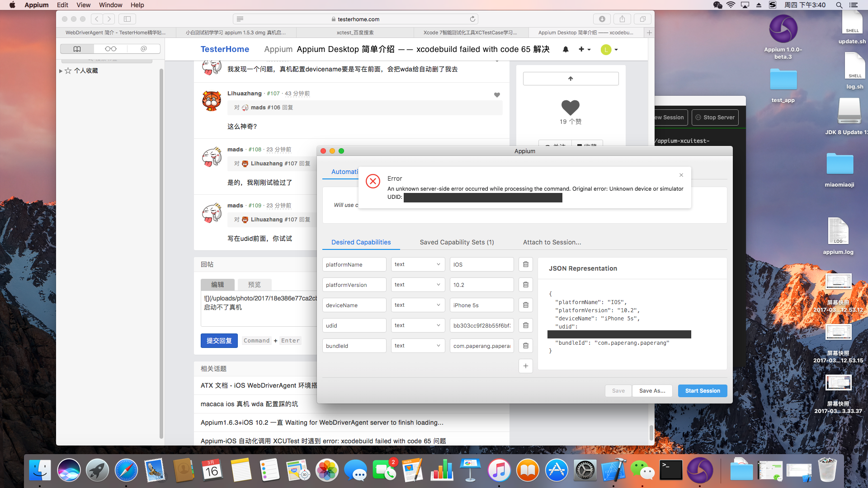Open type dropdown for platformVersion row
The image size is (868, 488).
(x=418, y=285)
